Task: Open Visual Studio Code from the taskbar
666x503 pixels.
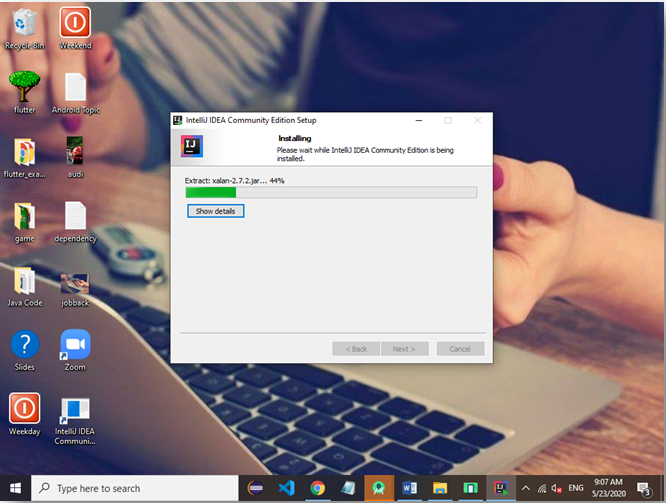Action: [287, 488]
